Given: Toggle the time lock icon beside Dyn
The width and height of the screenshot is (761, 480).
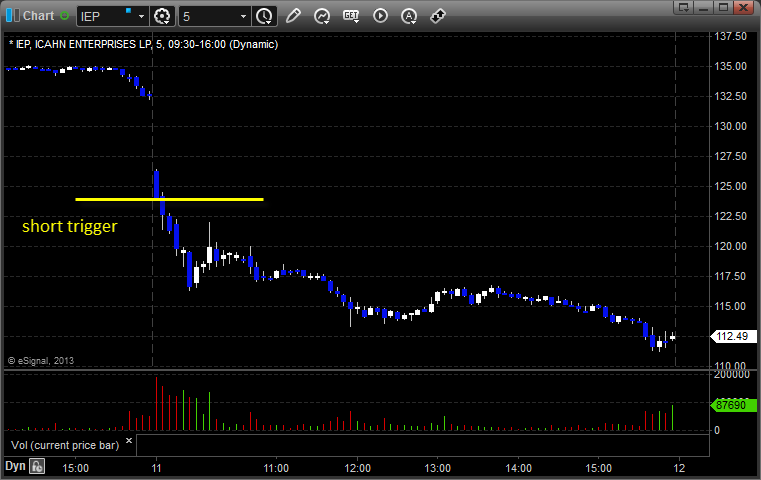Looking at the screenshot, I should 37,467.
